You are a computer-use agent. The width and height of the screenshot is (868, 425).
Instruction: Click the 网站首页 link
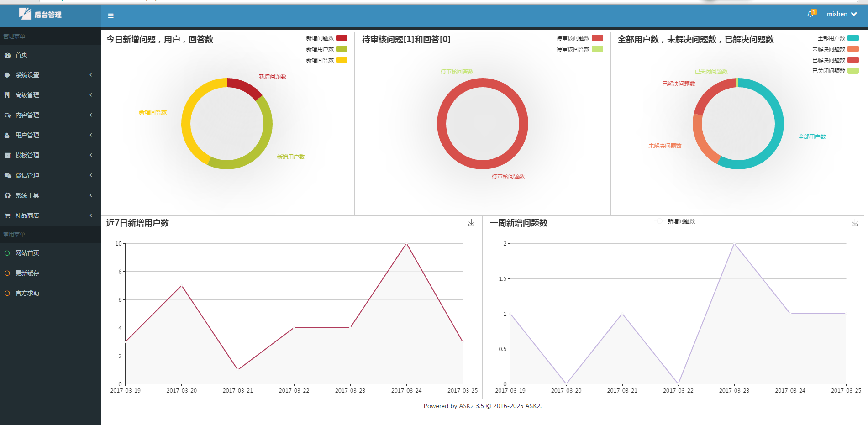click(x=27, y=253)
